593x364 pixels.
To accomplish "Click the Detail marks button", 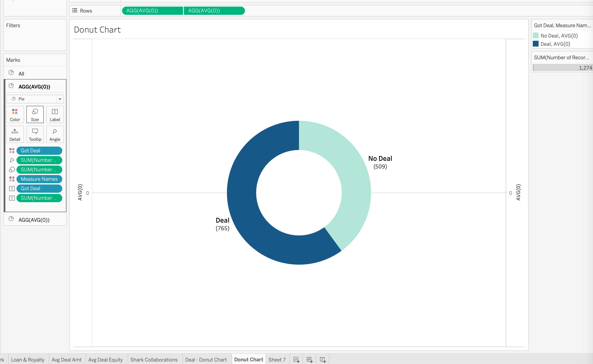I will [15, 134].
